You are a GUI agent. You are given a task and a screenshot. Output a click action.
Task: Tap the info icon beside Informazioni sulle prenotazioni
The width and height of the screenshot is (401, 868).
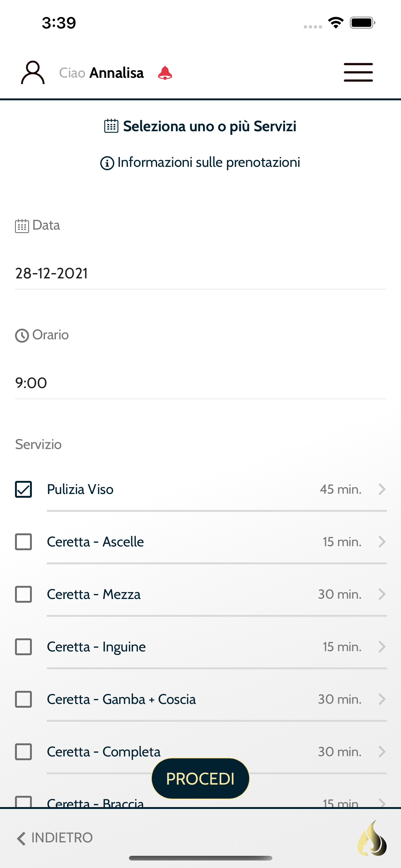point(107,163)
